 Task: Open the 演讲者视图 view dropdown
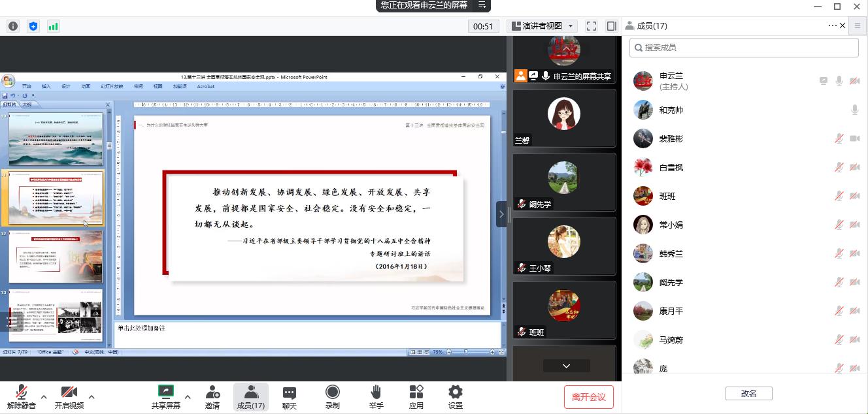[542, 26]
